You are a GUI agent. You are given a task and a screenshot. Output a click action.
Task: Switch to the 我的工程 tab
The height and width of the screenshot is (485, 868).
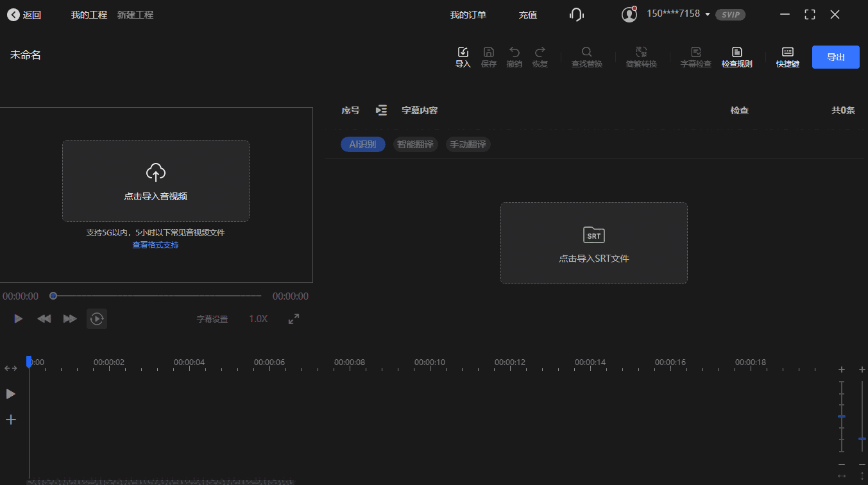89,15
